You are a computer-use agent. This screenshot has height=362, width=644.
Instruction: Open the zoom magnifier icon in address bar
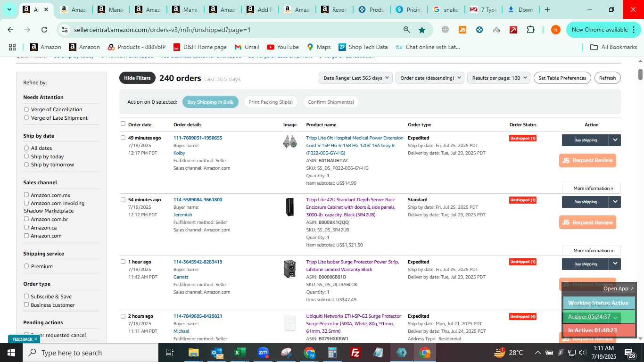[406, 30]
